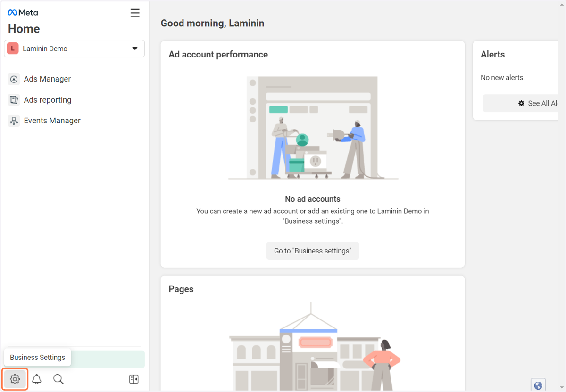Image resolution: width=566 pixels, height=392 pixels.
Task: Open notifications with the bell icon
Action: point(37,379)
